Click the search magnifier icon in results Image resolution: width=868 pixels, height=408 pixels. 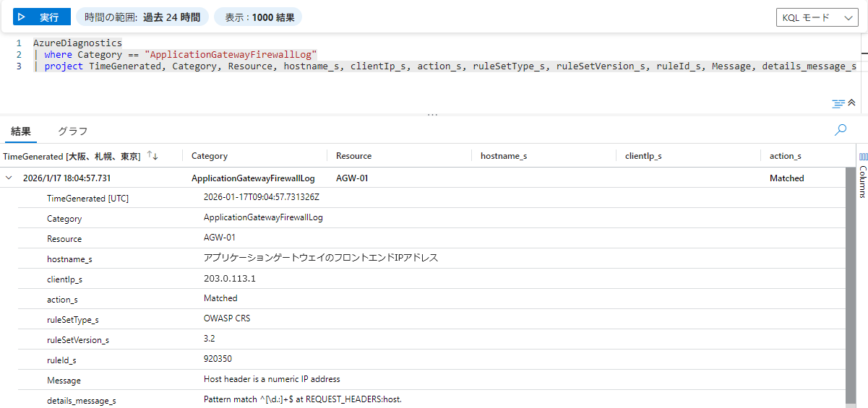click(840, 130)
